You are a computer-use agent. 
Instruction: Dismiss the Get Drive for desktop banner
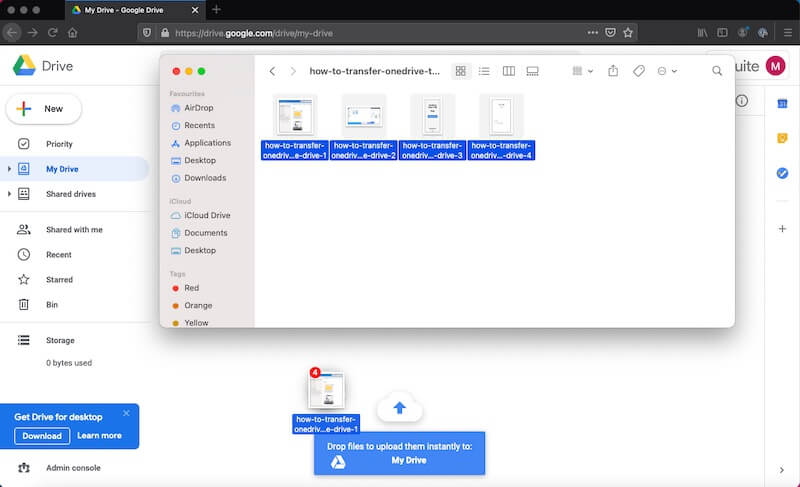pos(126,413)
